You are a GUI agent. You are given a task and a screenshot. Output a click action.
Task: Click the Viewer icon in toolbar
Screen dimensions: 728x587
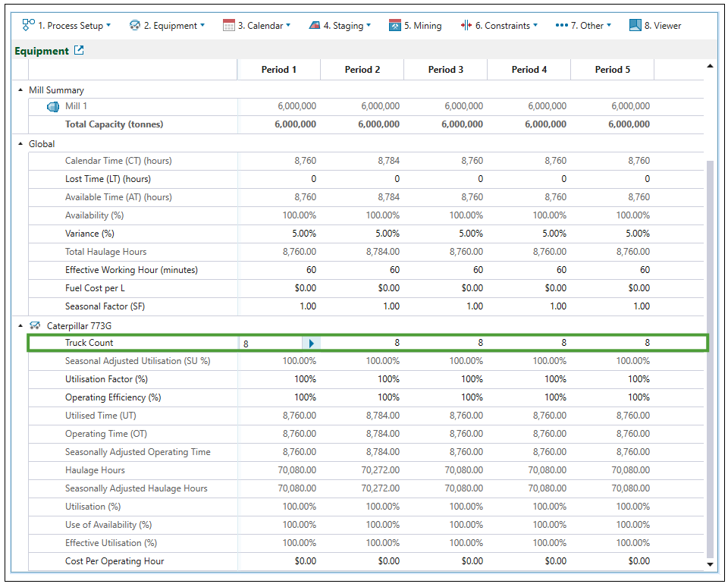click(635, 25)
